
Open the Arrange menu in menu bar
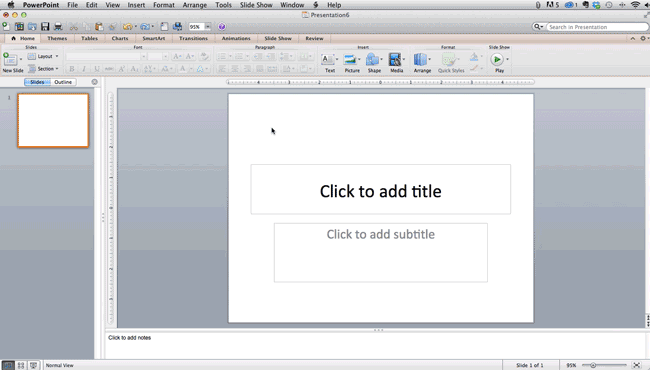[194, 5]
